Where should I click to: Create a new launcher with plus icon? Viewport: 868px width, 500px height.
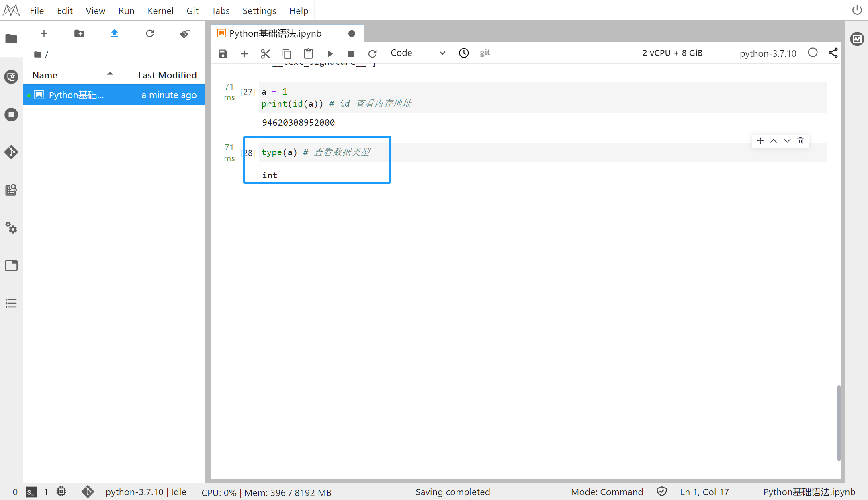pos(44,33)
